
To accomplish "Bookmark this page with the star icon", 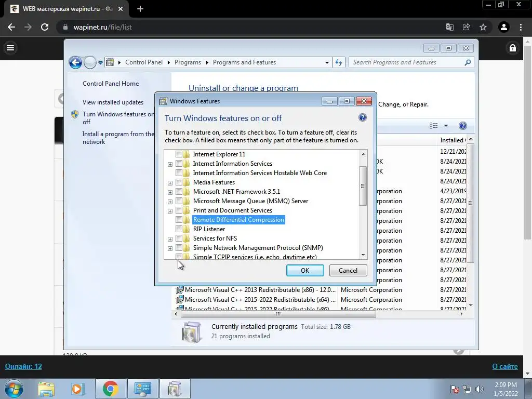I will pos(483,27).
